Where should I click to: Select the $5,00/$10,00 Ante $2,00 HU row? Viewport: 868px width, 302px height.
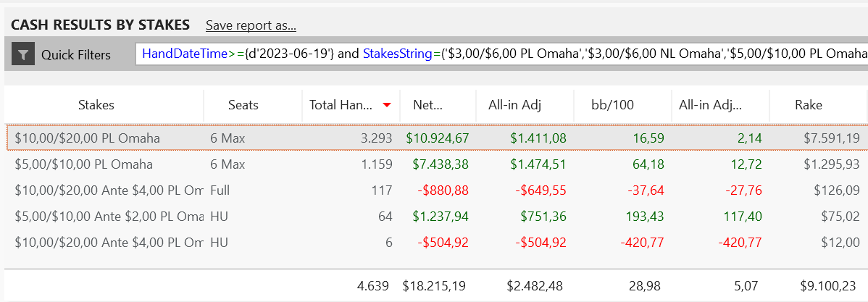tap(436, 217)
